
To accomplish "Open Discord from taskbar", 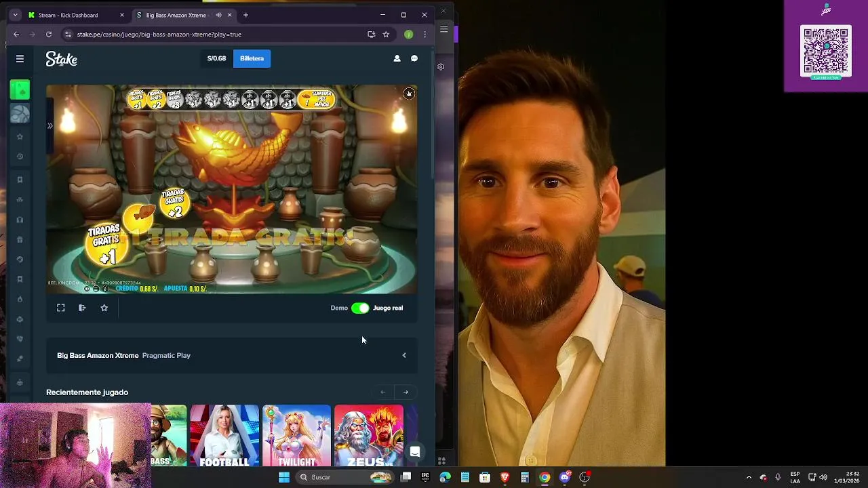I will [x=565, y=477].
